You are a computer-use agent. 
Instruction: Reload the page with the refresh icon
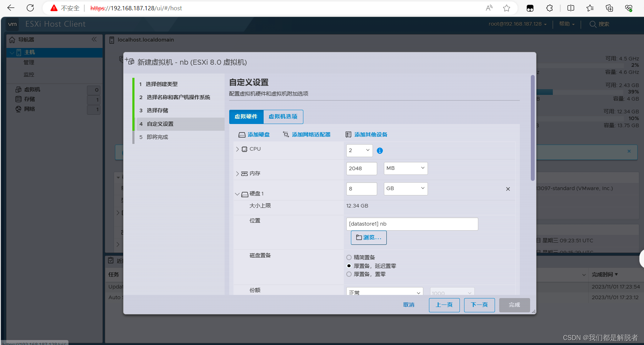pos(31,8)
